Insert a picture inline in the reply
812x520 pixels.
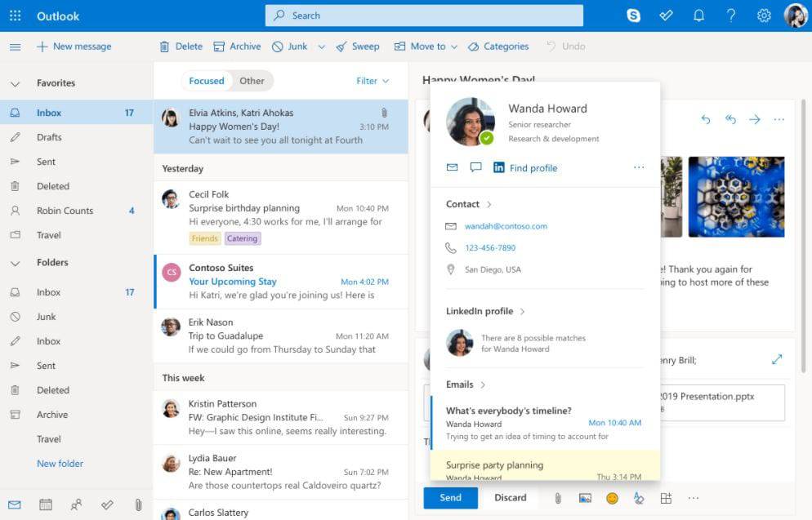[x=584, y=497]
